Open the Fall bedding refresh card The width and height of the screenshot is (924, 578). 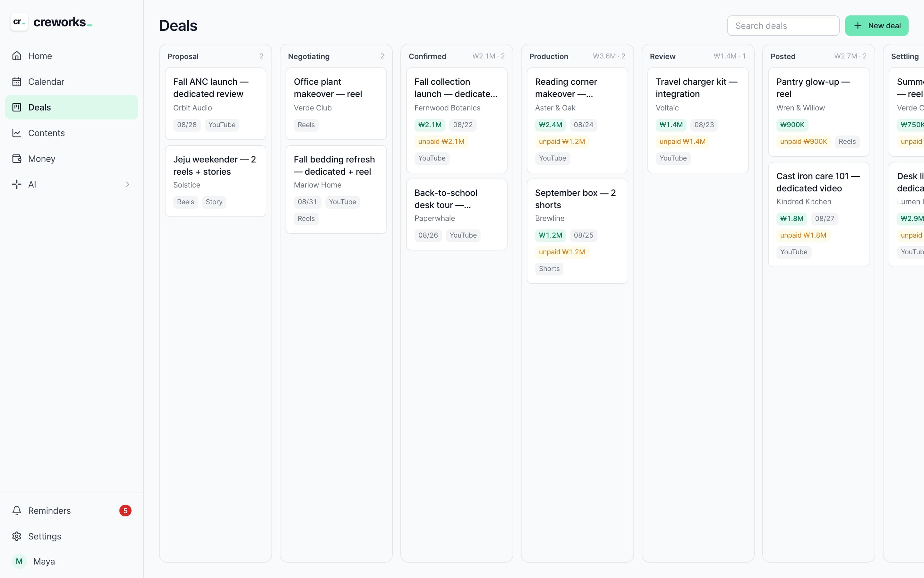[336, 189]
